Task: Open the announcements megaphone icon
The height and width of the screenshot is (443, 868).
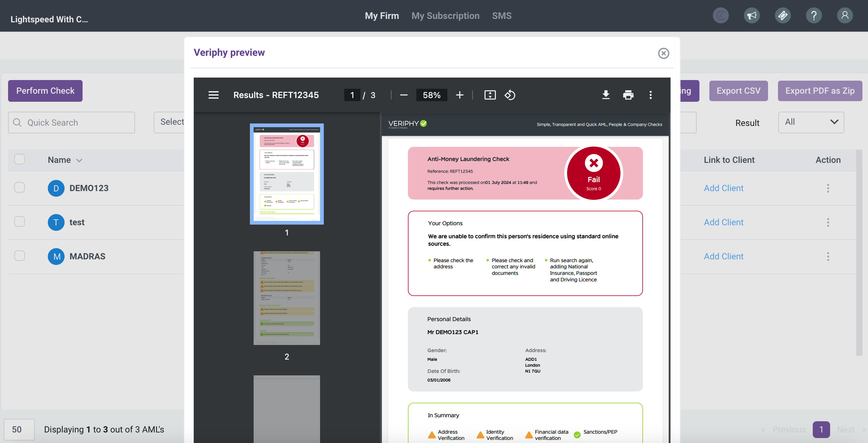Action: point(751,16)
